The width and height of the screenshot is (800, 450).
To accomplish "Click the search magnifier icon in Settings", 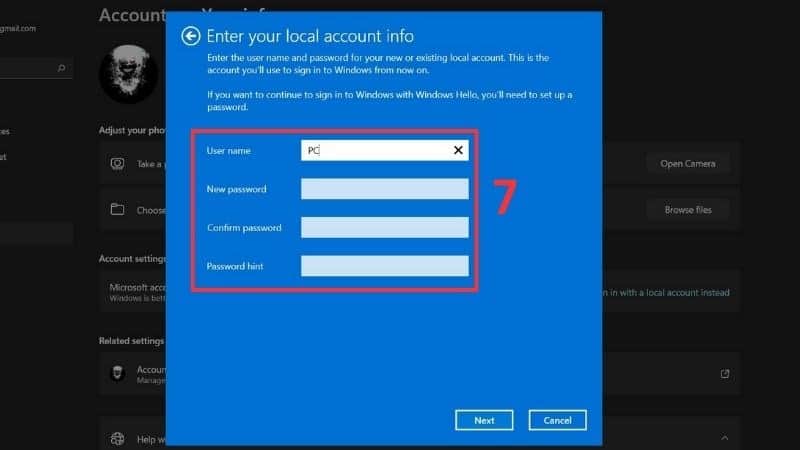I will coord(62,68).
